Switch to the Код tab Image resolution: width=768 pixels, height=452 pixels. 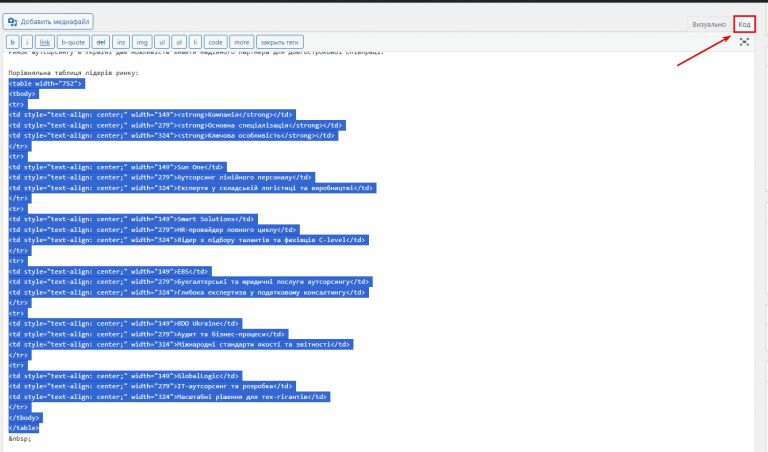pos(744,24)
